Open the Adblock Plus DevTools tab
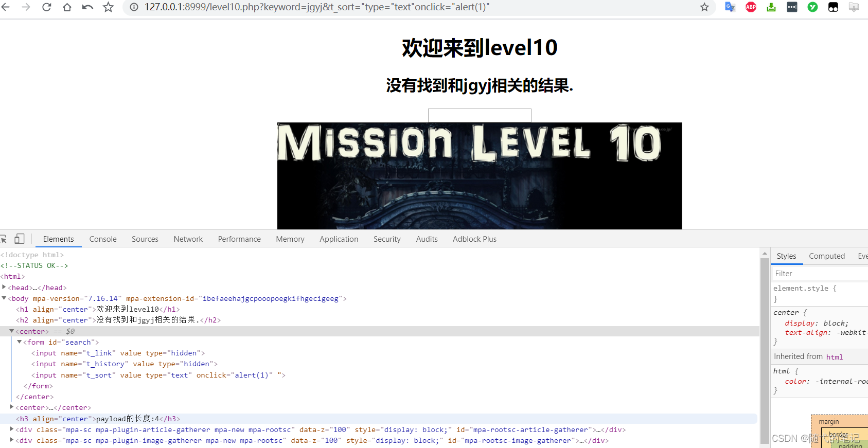Viewport: 868px width, 448px height. tap(474, 239)
